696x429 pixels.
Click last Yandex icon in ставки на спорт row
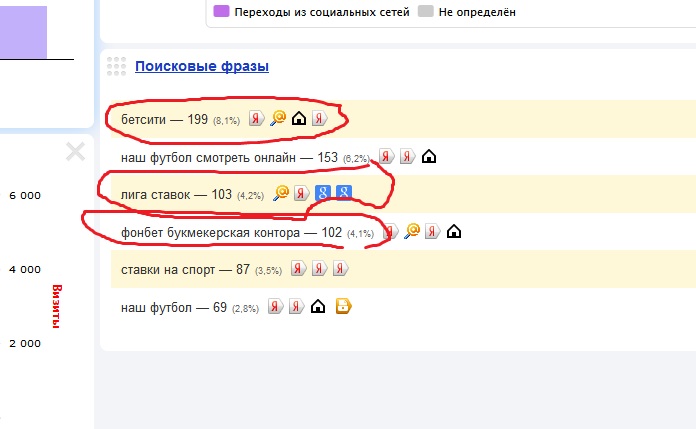[340, 268]
